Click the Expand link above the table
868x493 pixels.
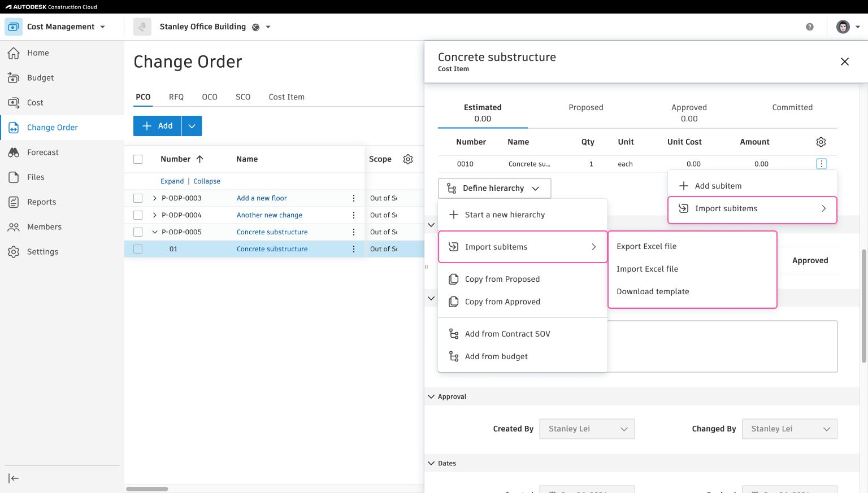(172, 181)
